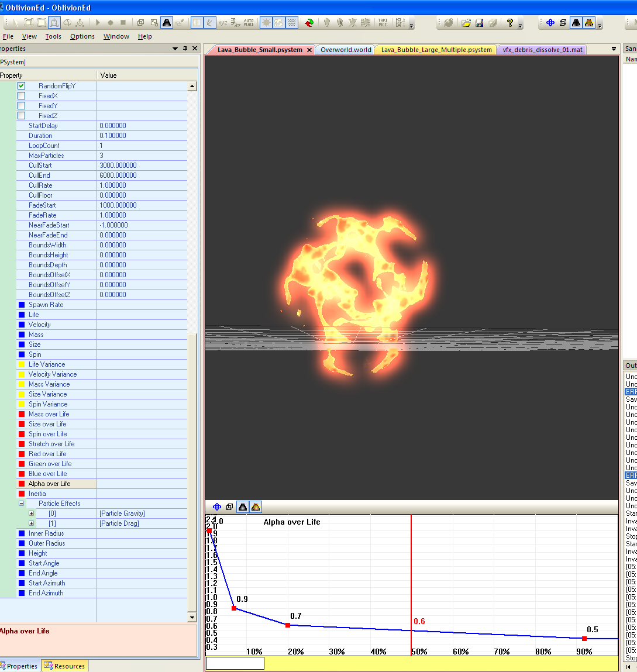Toggle the shaded grid pyramid icon in the main toolbar

tap(167, 23)
